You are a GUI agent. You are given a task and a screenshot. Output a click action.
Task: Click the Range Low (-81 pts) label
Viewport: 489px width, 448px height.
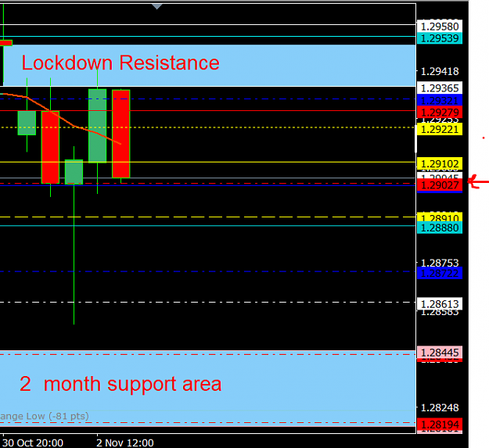pyautogui.click(x=45, y=416)
